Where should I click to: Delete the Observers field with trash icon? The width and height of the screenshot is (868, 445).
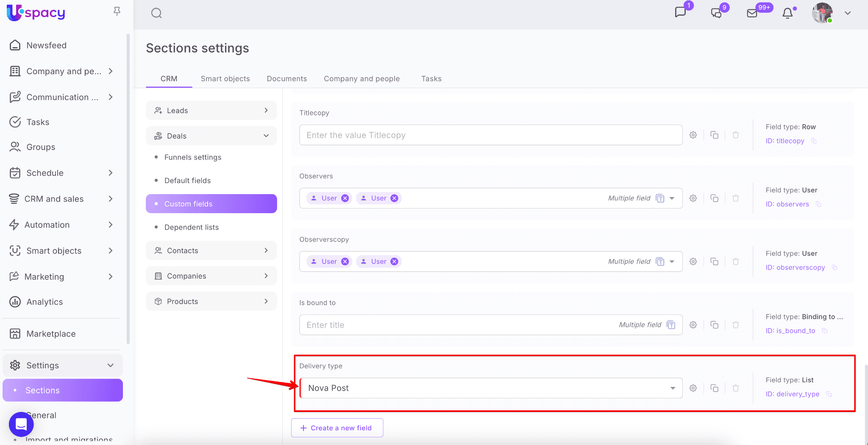[x=735, y=198]
